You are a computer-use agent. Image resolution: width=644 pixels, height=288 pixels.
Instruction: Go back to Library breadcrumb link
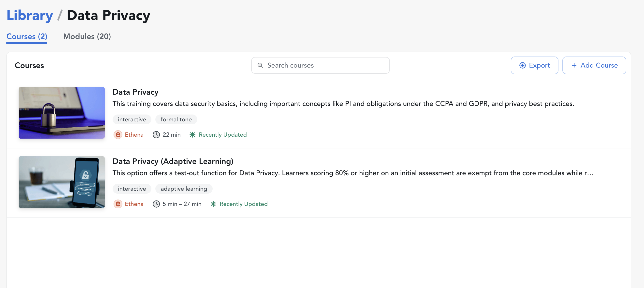click(29, 15)
